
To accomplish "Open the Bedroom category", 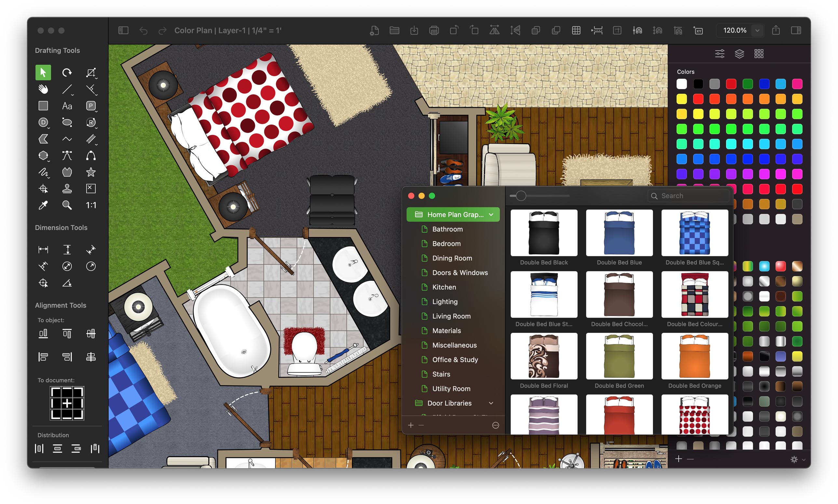I will coord(446,244).
